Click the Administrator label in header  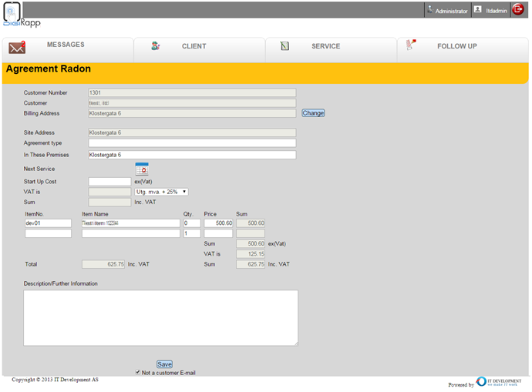click(451, 12)
